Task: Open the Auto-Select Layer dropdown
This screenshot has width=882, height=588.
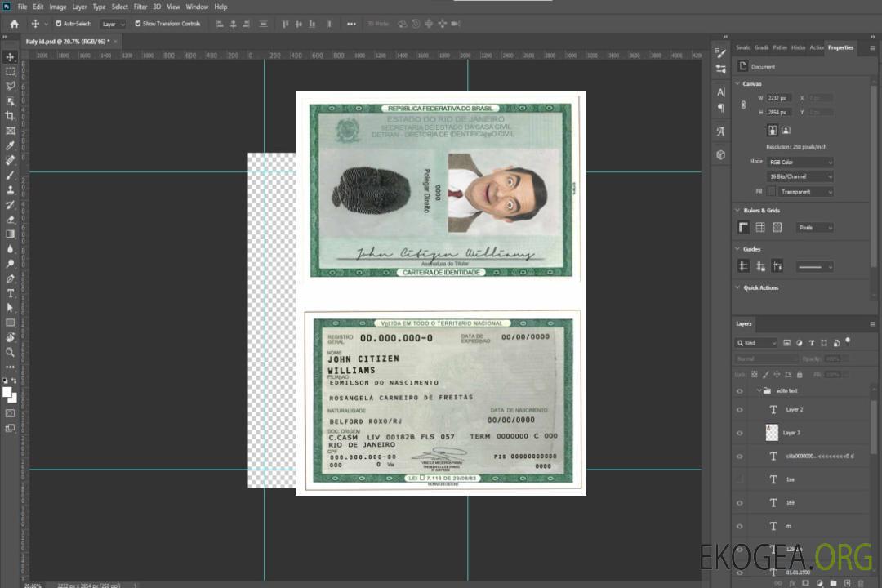Action: [113, 24]
